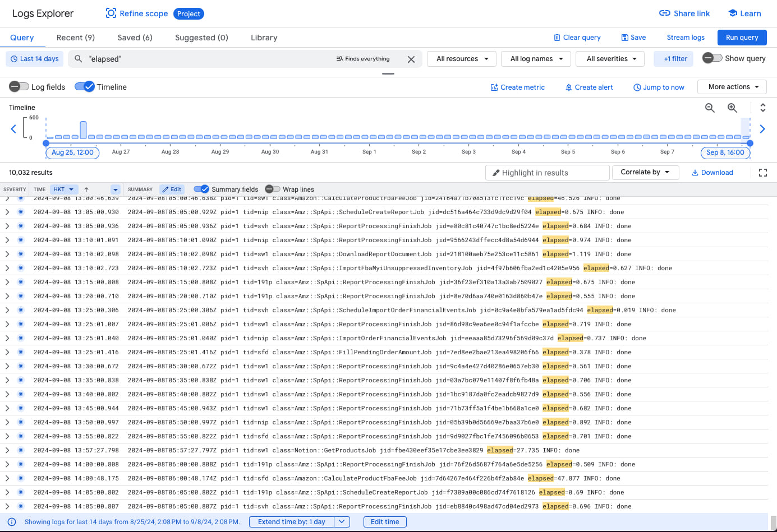This screenshot has height=532, width=777.
Task: Open the Saved (6) tab
Action: [135, 38]
